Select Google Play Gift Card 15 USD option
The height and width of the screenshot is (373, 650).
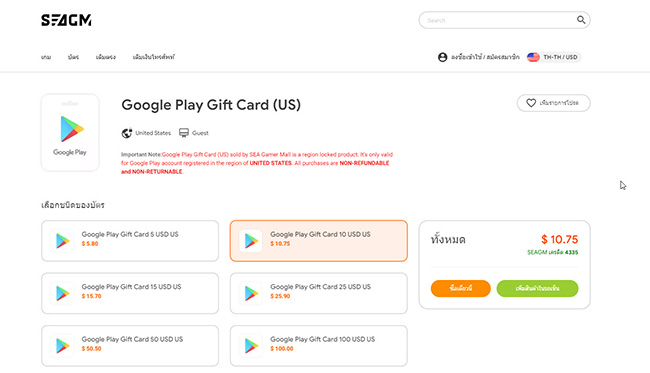click(130, 293)
